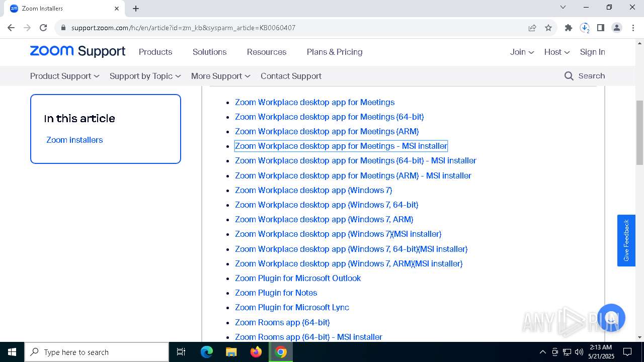The image size is (644, 362).
Task: Open File Explorer from the taskbar
Action: tap(231, 352)
